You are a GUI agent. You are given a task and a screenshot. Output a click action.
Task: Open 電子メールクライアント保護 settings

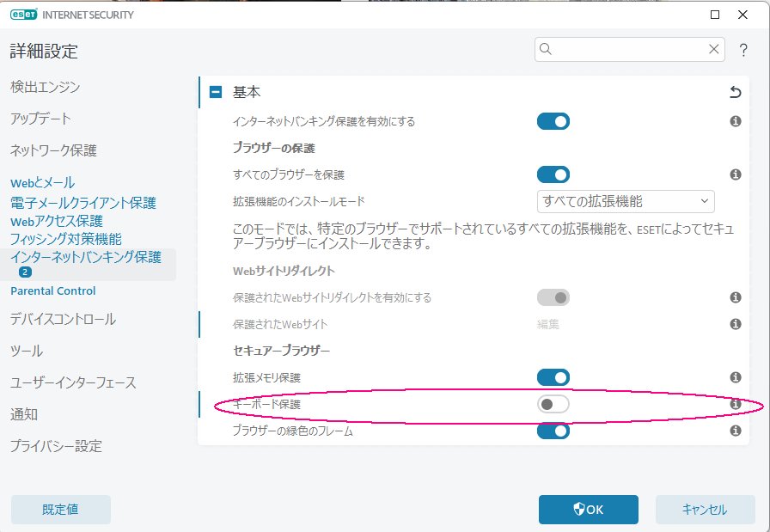click(x=83, y=203)
